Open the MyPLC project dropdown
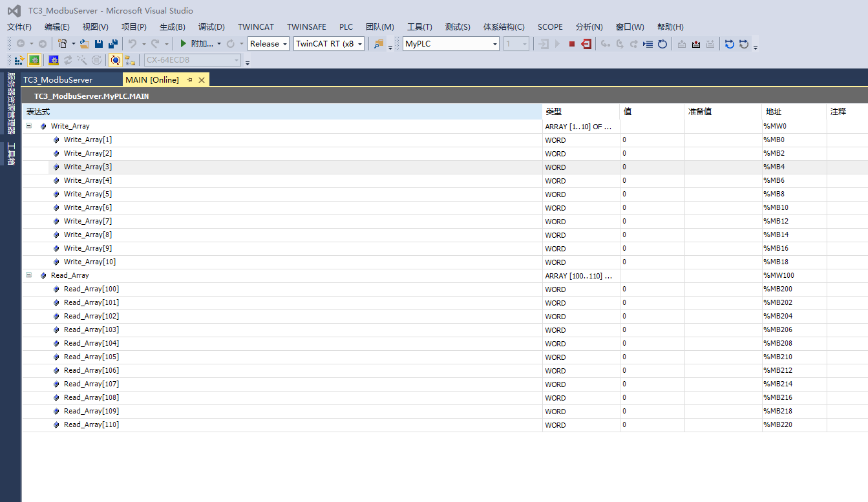Viewport: 868px width, 502px height. coord(495,43)
